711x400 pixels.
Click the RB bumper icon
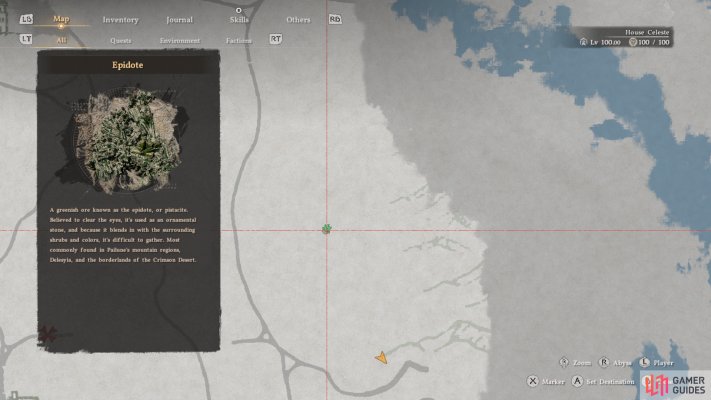point(335,19)
